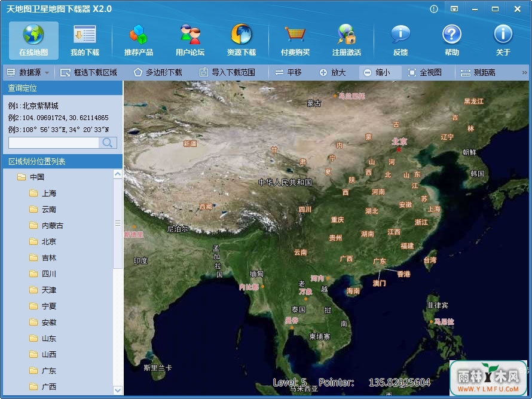Click the 中华人民共和国 label on map
532x399 pixels.
pos(285,182)
